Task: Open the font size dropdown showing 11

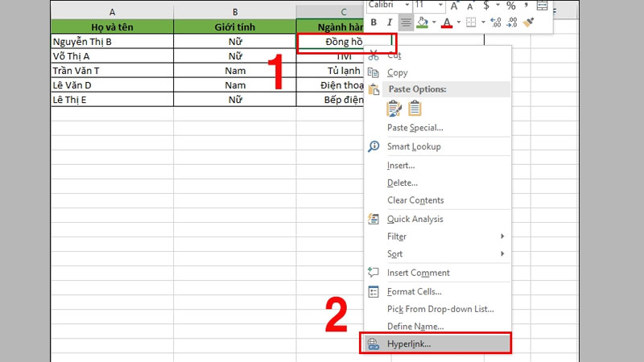Action: click(440, 6)
